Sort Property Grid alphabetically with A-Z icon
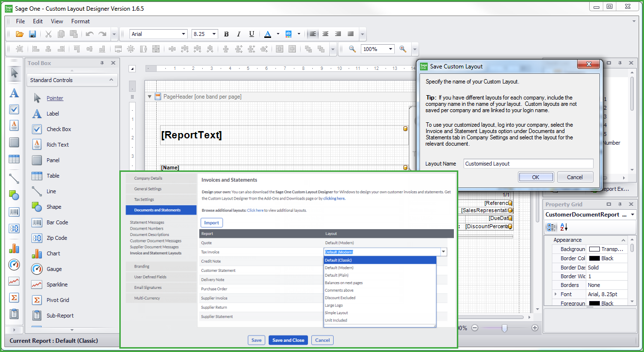Viewport: 644px width, 352px height. pyautogui.click(x=564, y=227)
